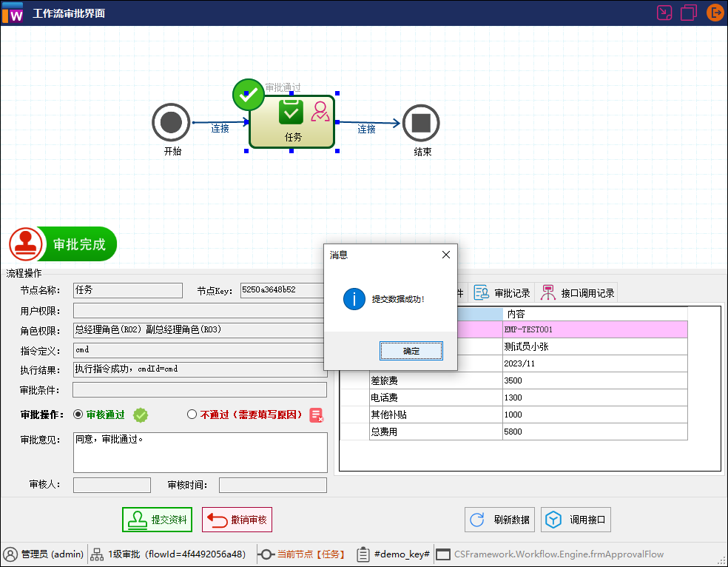Screen dimensions: 728x567
Task: Click the 其他补贴 row label
Action: point(436,415)
